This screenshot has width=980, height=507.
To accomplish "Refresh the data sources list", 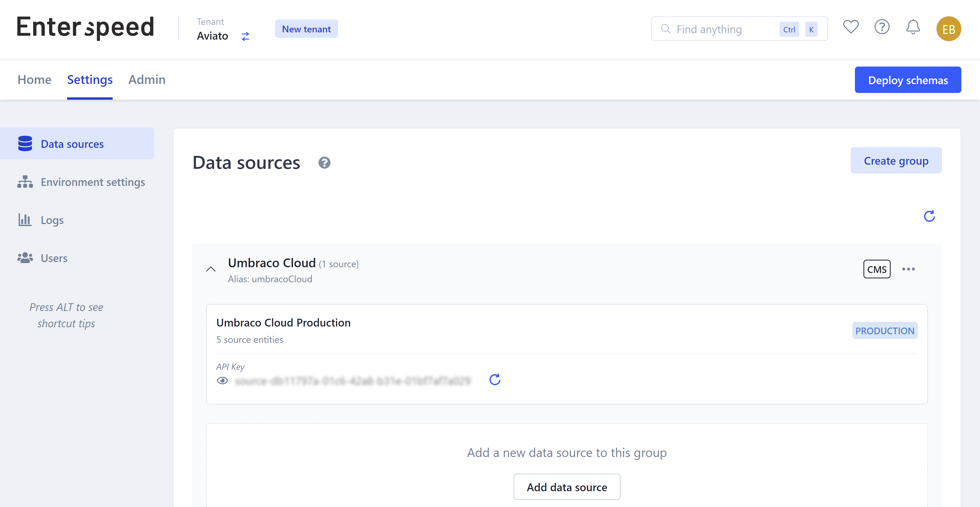I will [x=929, y=216].
